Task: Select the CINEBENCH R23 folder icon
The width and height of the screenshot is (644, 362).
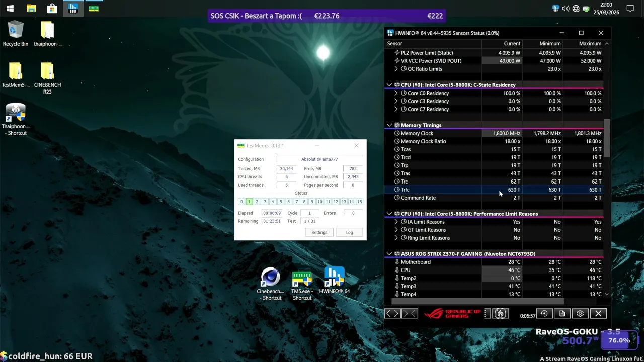Action: tap(47, 78)
